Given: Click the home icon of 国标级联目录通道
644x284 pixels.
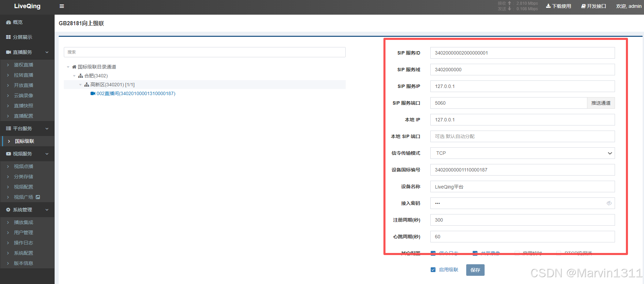Looking at the screenshot, I should point(74,67).
